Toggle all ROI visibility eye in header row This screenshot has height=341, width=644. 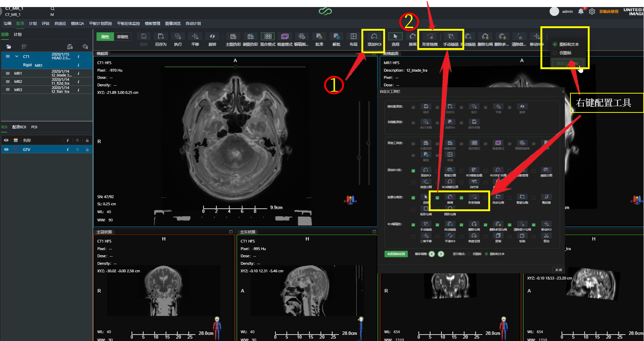6,140
